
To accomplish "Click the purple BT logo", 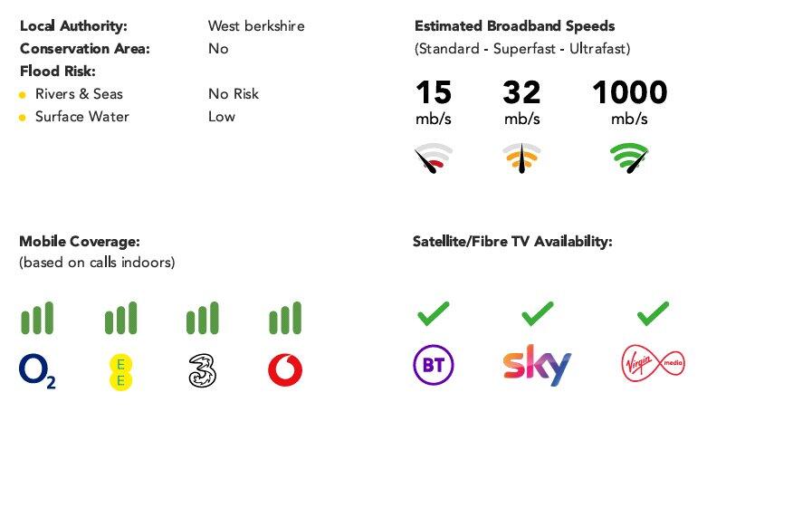I will tap(433, 365).
